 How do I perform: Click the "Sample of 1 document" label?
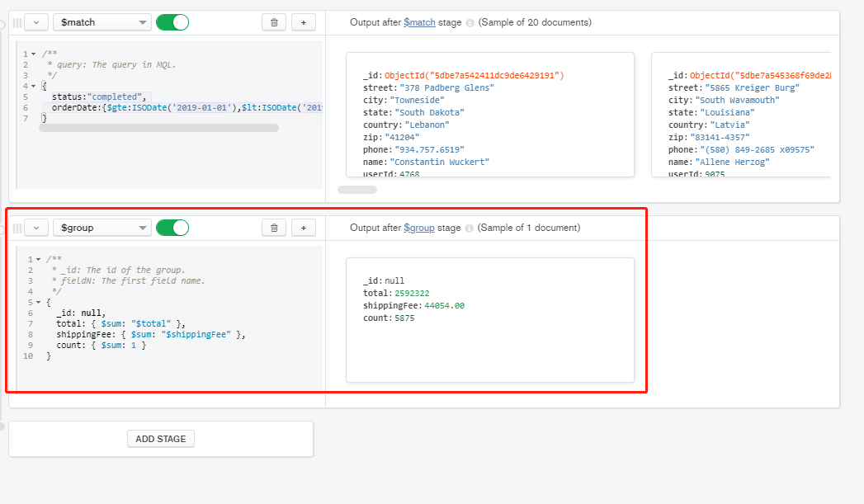point(528,228)
